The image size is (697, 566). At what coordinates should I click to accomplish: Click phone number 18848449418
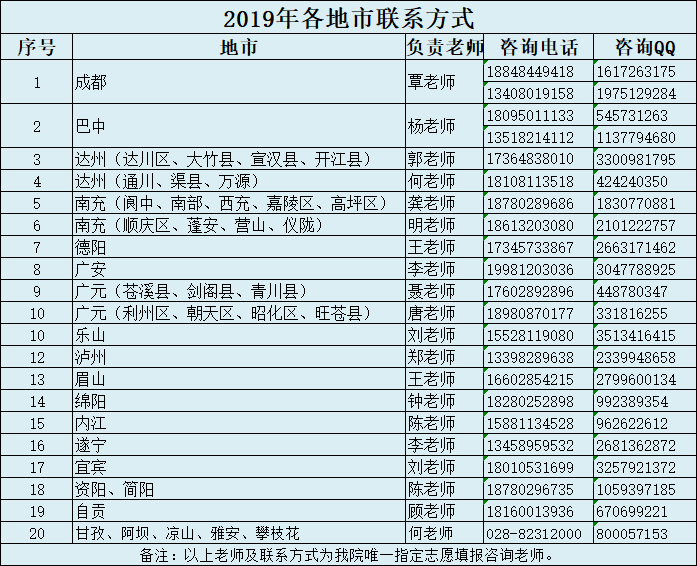click(530, 72)
